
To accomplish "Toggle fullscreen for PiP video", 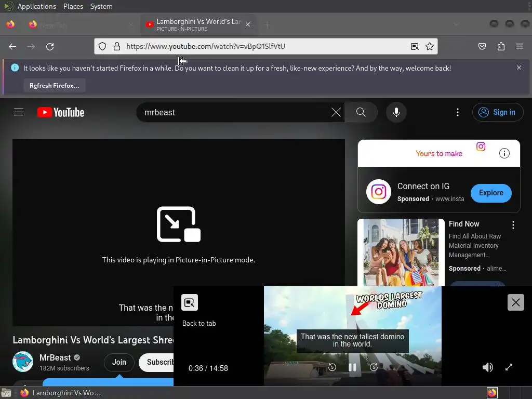I will point(509,367).
